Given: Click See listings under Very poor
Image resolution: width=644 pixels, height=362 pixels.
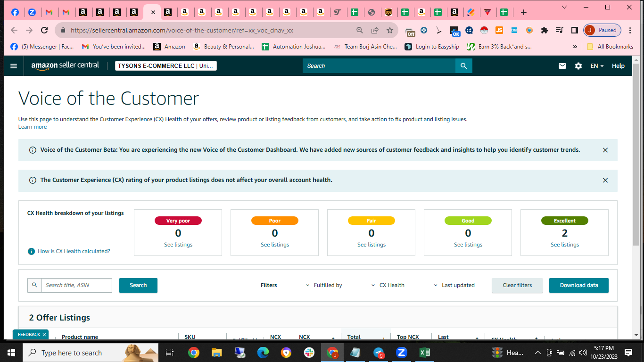Looking at the screenshot, I should click(x=178, y=245).
